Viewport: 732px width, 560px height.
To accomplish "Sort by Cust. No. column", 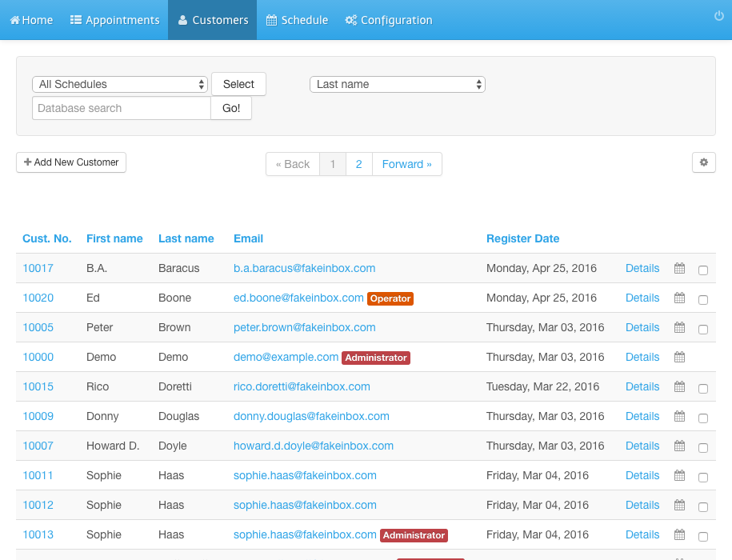I will [x=47, y=238].
